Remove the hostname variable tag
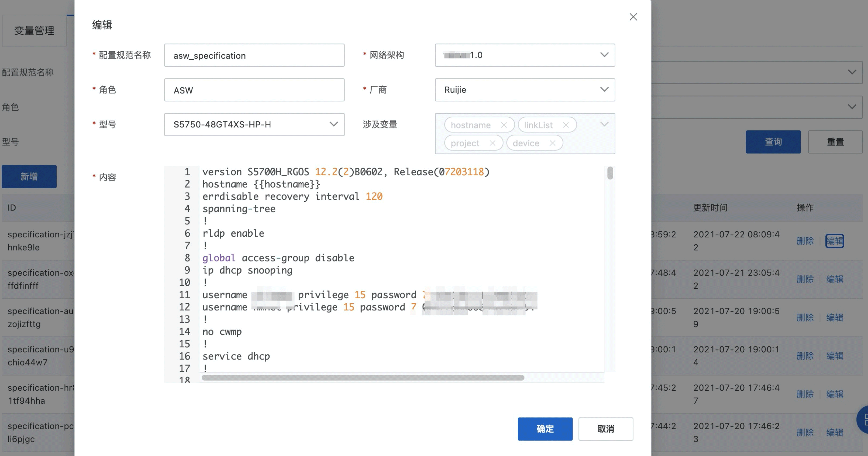This screenshot has width=868, height=456. 504,125
